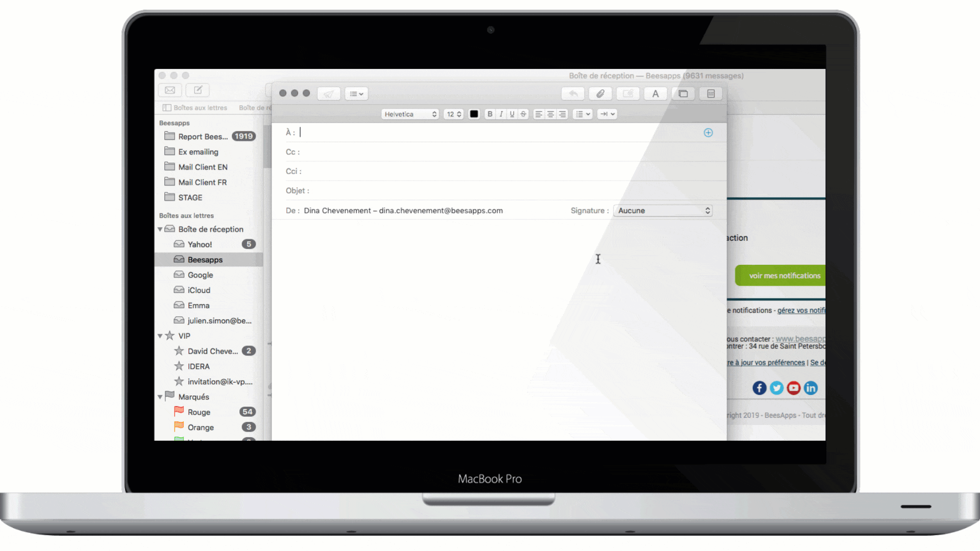Select the Beesapps inbox
The image size is (980, 551).
pyautogui.click(x=205, y=259)
